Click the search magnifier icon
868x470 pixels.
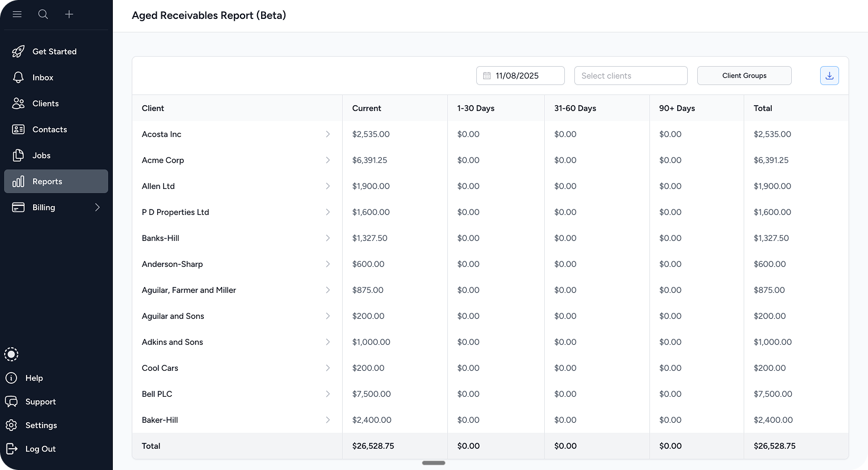click(x=43, y=14)
